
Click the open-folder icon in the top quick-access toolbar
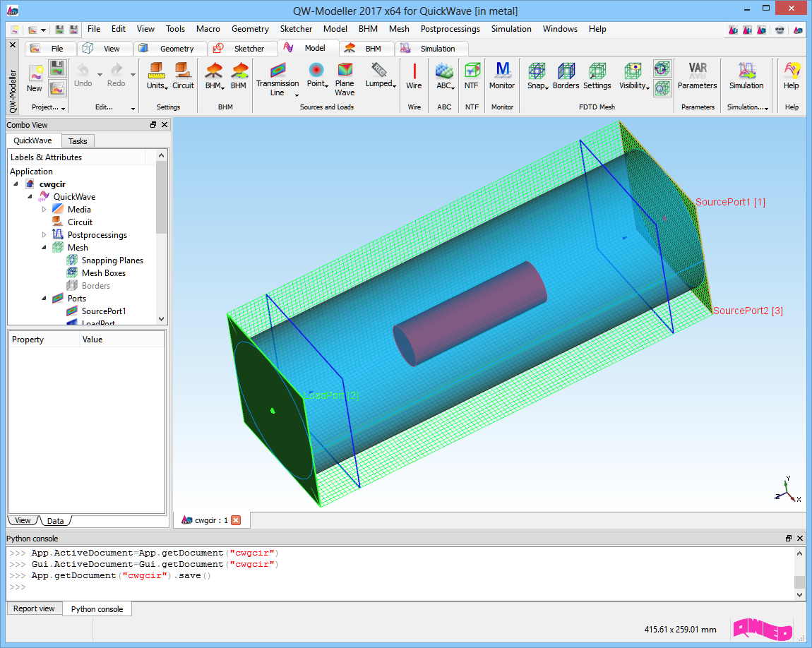click(32, 30)
